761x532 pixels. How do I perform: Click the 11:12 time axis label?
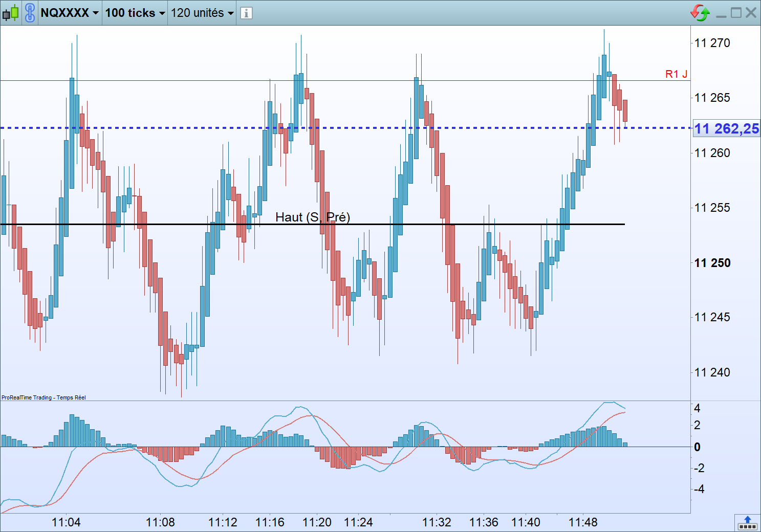pyautogui.click(x=223, y=522)
